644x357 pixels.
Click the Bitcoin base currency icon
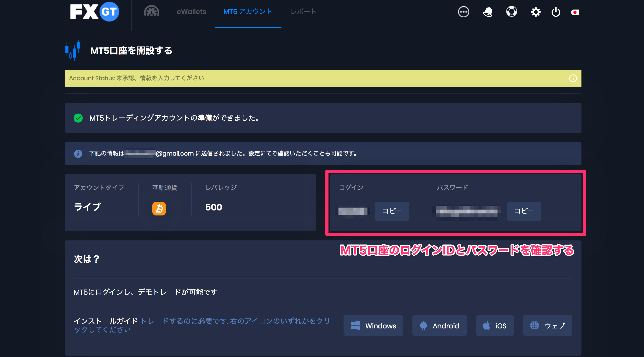159,208
